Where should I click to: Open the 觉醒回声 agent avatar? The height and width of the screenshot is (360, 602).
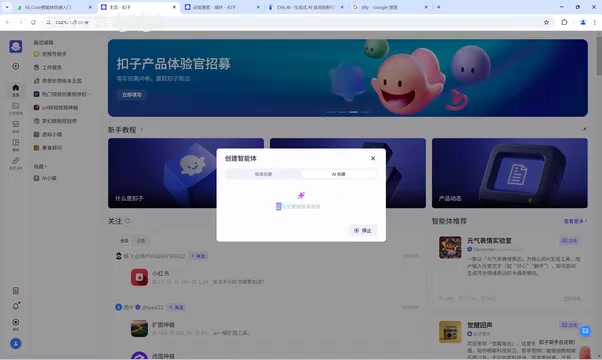tap(450, 332)
